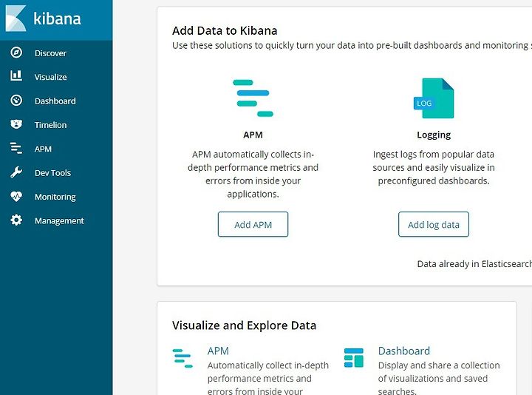Open Management in the sidebar
532x395 pixels.
59,220
